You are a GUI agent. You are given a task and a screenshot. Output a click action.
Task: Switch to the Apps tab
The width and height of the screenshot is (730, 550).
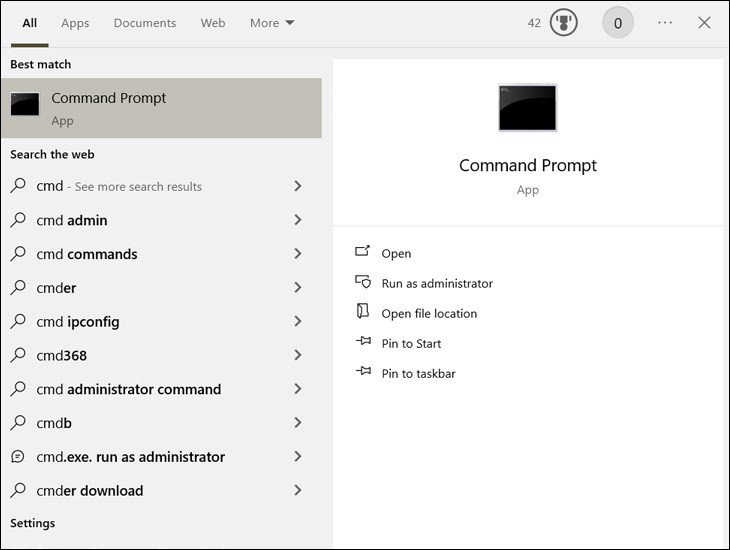pos(75,23)
